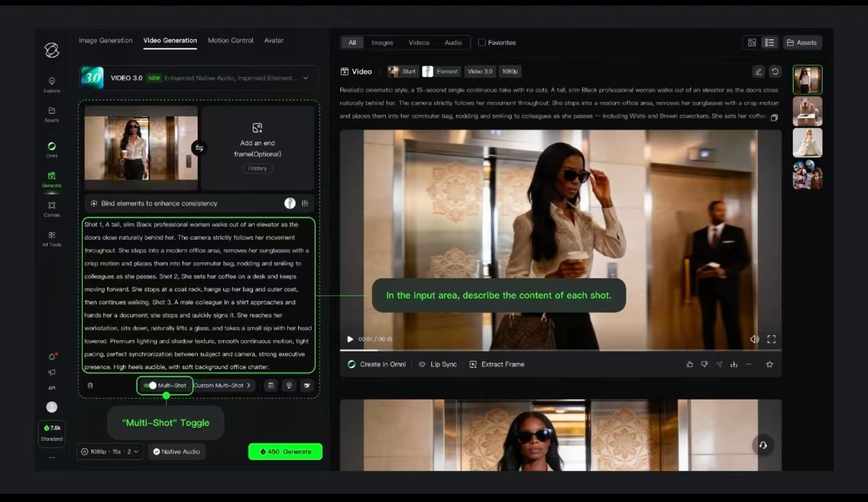Open the Assets sidebar icon
This screenshot has height=502, width=868.
pos(52,114)
